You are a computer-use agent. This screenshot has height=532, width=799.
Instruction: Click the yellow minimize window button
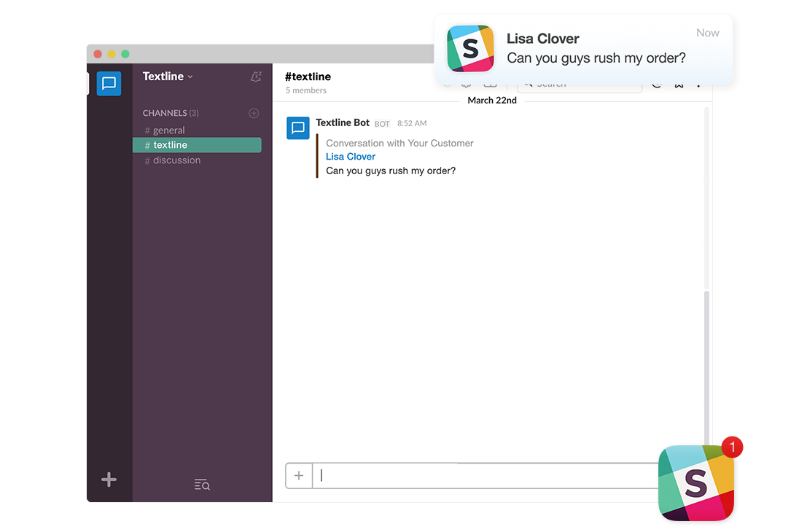tap(112, 54)
